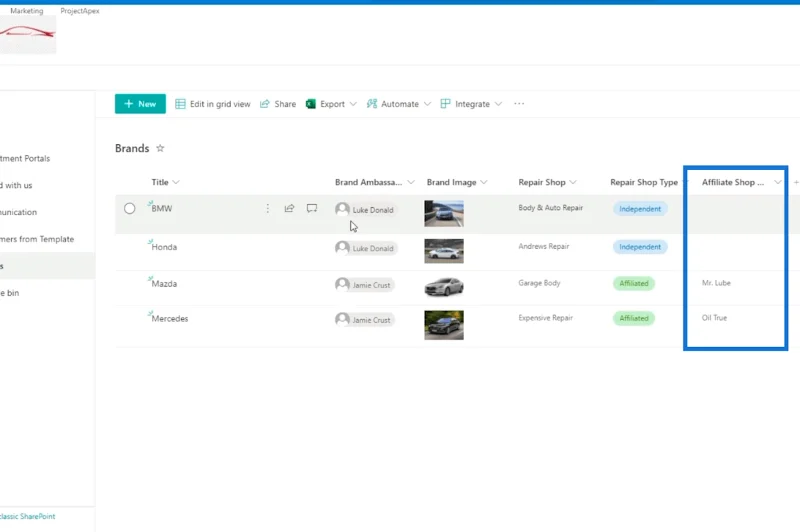Open Communication sidebar link

18,212
